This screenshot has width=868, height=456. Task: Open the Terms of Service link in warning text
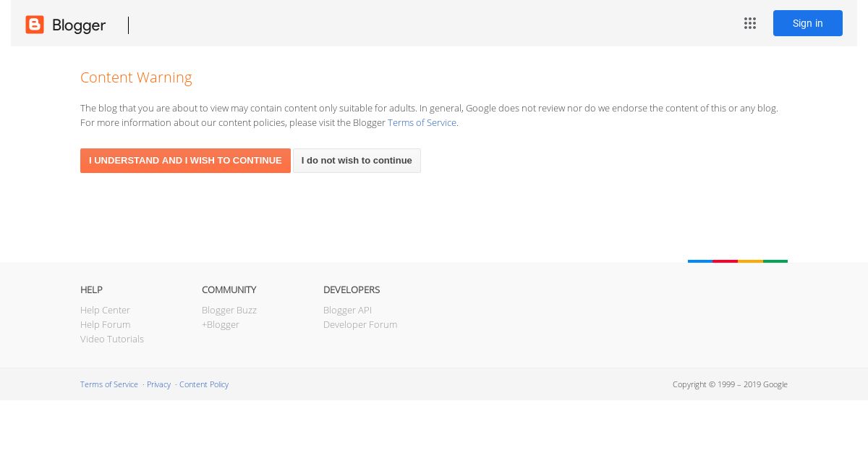tap(422, 122)
